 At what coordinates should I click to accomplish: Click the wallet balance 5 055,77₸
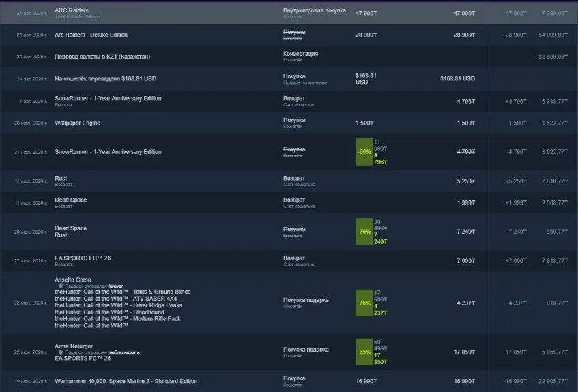coord(554,352)
